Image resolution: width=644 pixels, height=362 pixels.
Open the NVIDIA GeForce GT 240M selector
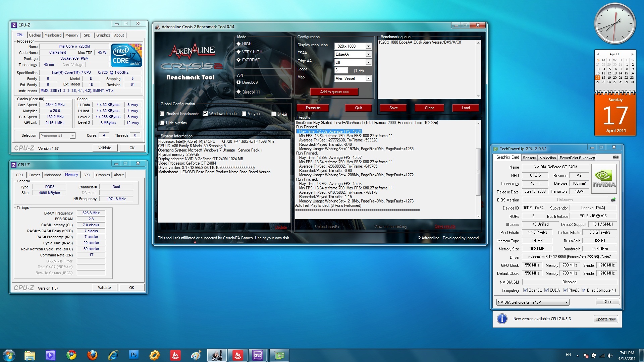click(533, 302)
